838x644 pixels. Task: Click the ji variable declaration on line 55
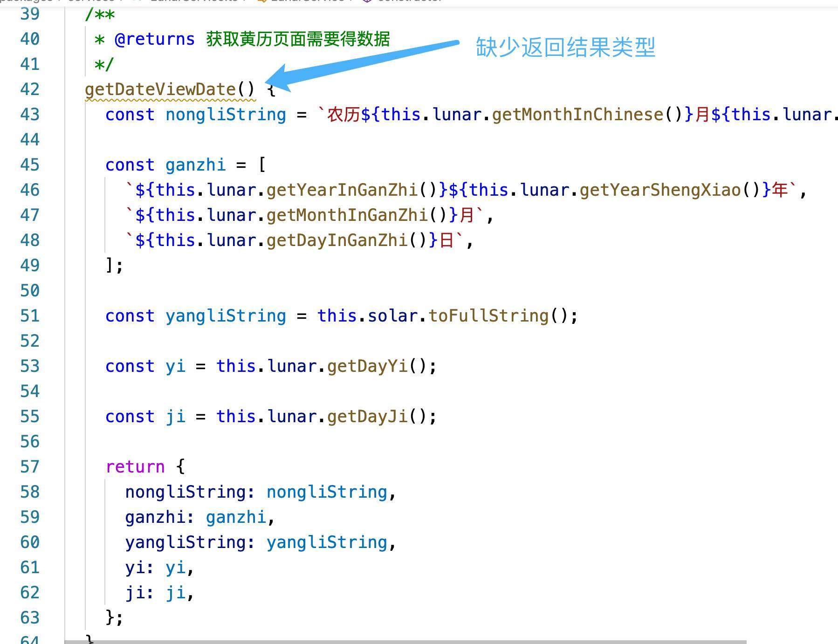coord(175,416)
